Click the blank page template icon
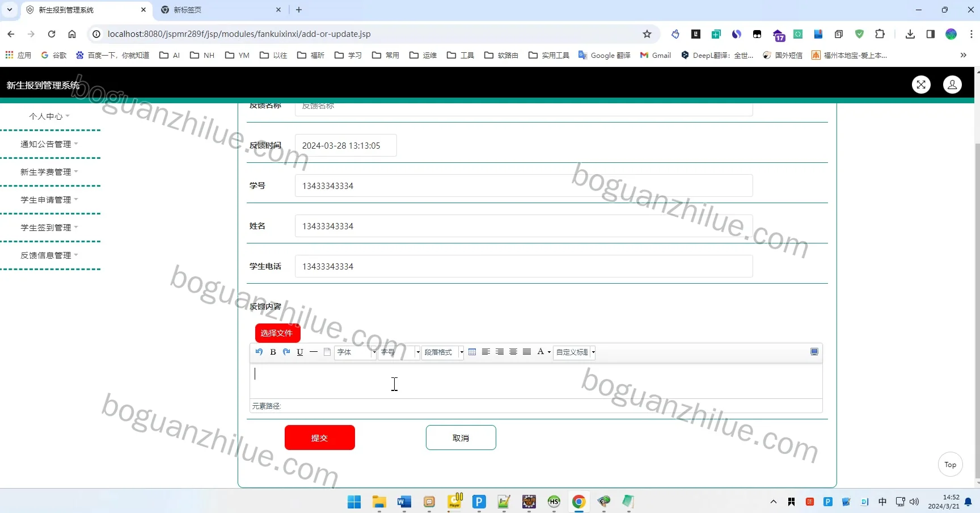 [x=327, y=352]
